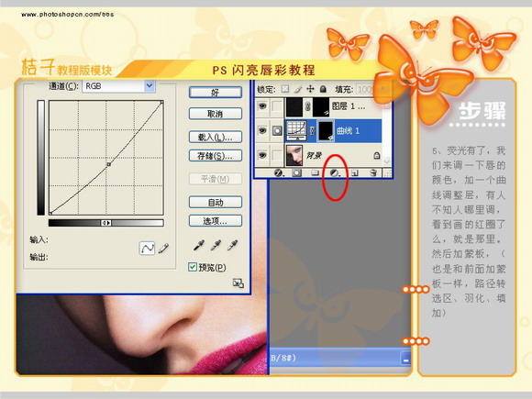Hide the 曲线 1 layer visibility
The width and height of the screenshot is (532, 399).
pyautogui.click(x=262, y=130)
